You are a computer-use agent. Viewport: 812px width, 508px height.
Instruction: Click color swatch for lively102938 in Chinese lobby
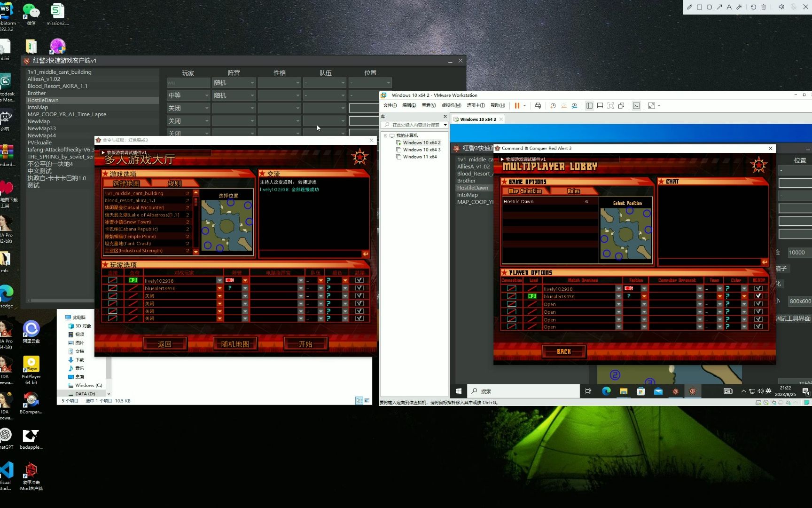click(328, 280)
